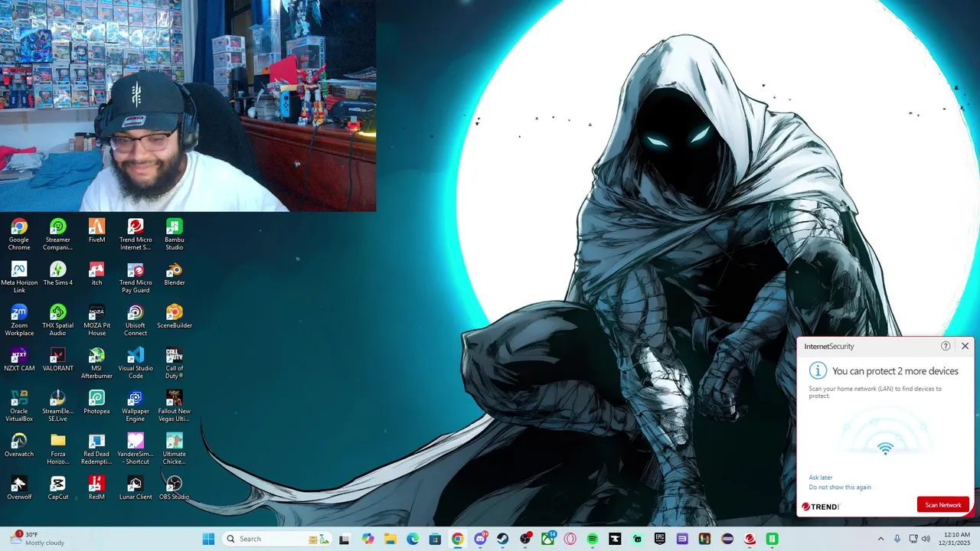Open the clock showing 12:10 AM
The height and width of the screenshot is (551, 980).
click(x=955, y=539)
